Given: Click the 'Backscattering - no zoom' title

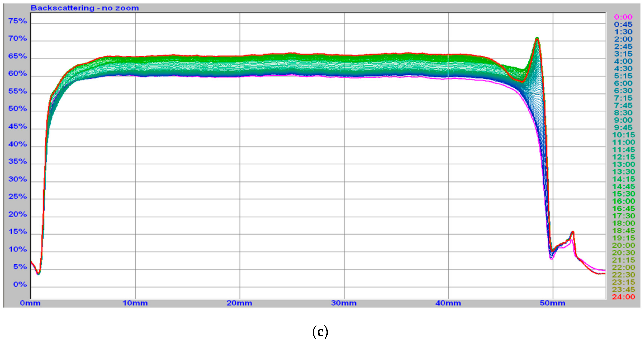Looking at the screenshot, I should coord(85,8).
